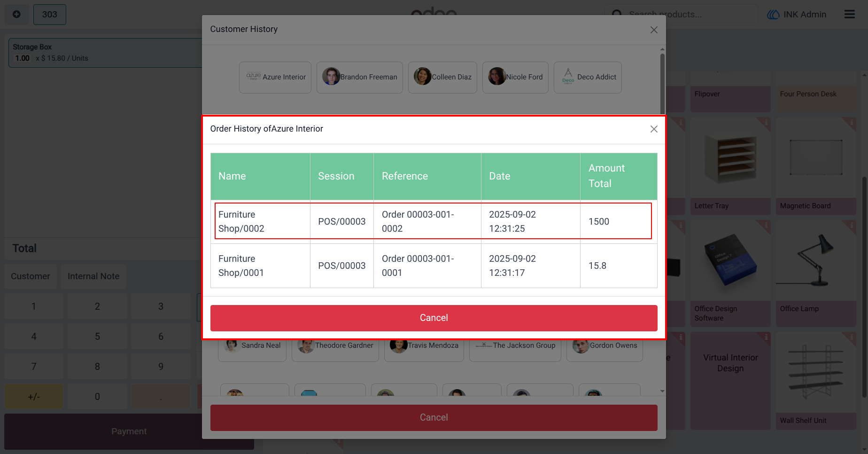The width and height of the screenshot is (868, 454).
Task: Click the amount total 15.8 cell
Action: pyautogui.click(x=619, y=266)
